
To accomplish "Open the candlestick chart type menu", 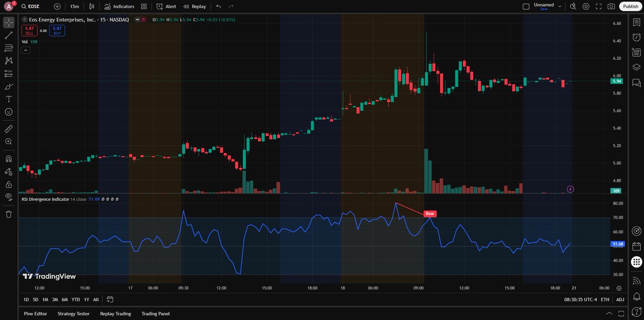I will coord(92,6).
